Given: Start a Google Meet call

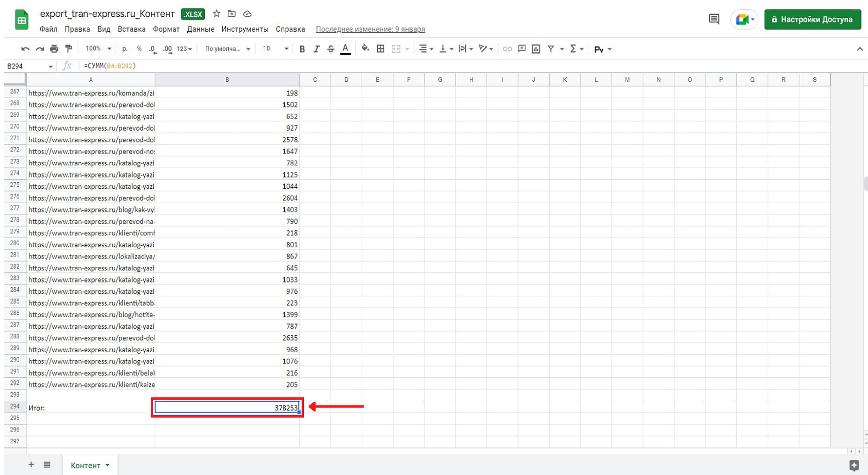Looking at the screenshot, I should coord(744,20).
